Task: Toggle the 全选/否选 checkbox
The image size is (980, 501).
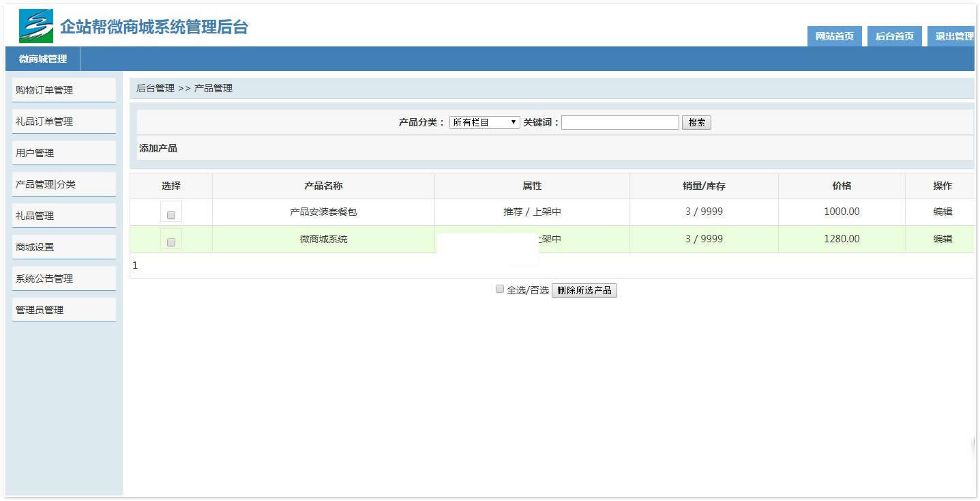Action: 500,289
